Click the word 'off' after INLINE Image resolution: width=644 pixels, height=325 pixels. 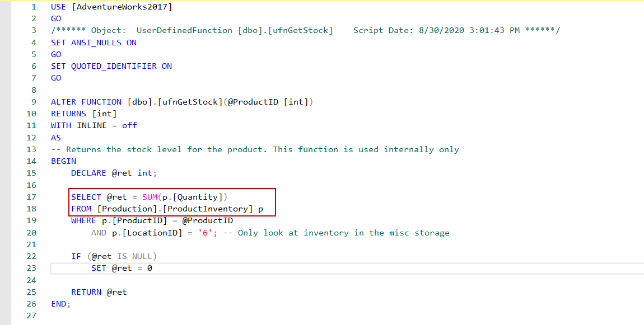129,125
